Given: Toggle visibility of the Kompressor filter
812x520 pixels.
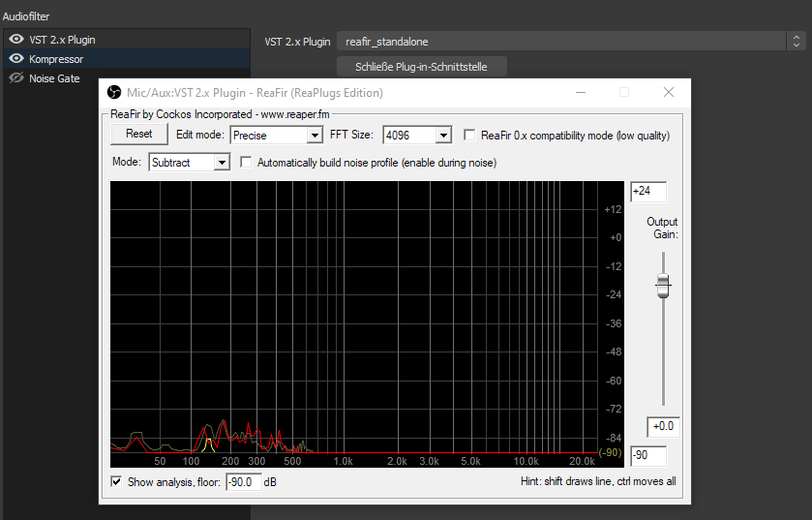Looking at the screenshot, I should (15, 59).
